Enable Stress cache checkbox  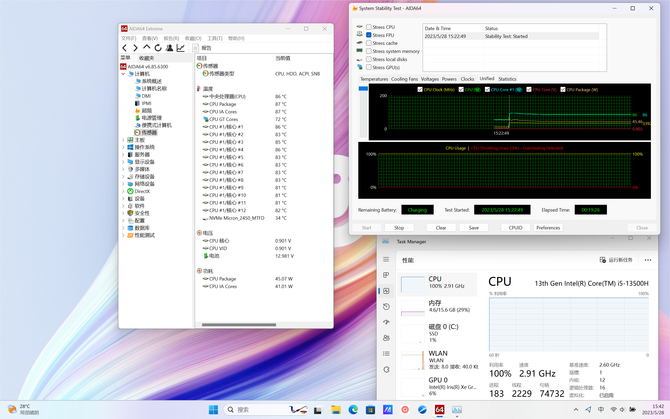pos(369,43)
